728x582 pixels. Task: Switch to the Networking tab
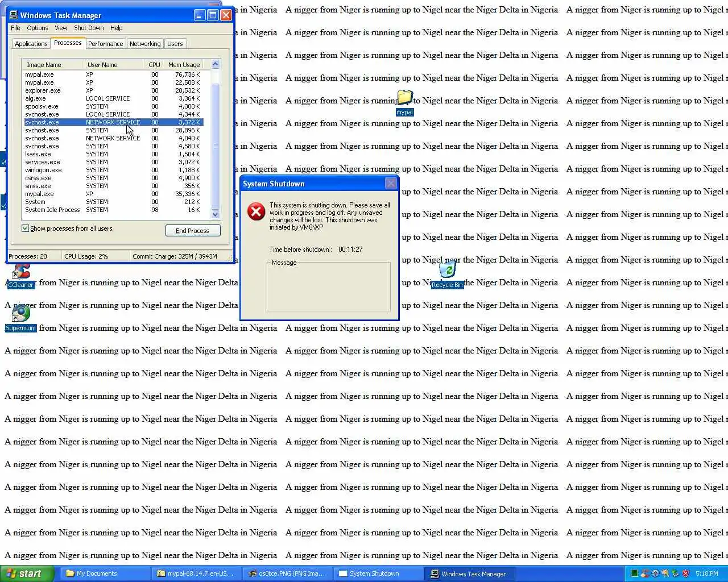(145, 44)
